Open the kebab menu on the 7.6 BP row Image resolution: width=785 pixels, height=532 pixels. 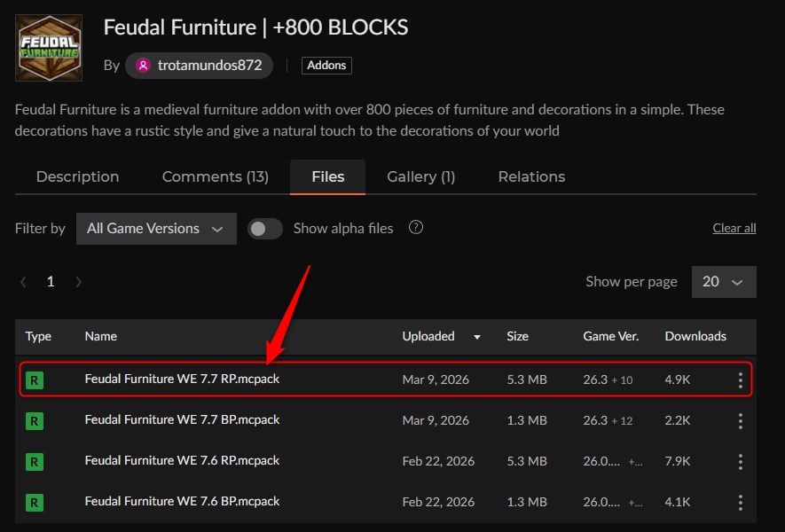[x=741, y=502]
